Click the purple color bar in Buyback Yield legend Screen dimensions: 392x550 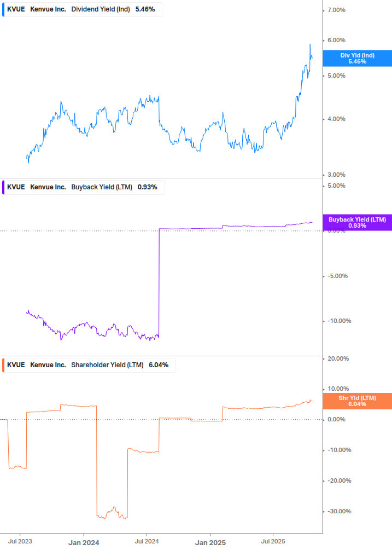(4, 187)
